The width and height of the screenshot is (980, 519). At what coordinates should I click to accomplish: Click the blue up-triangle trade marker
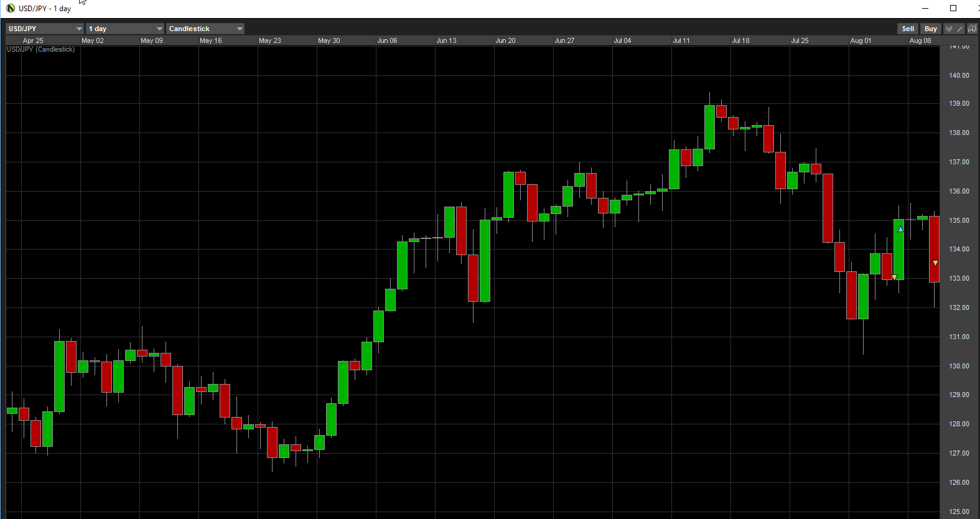[900, 229]
